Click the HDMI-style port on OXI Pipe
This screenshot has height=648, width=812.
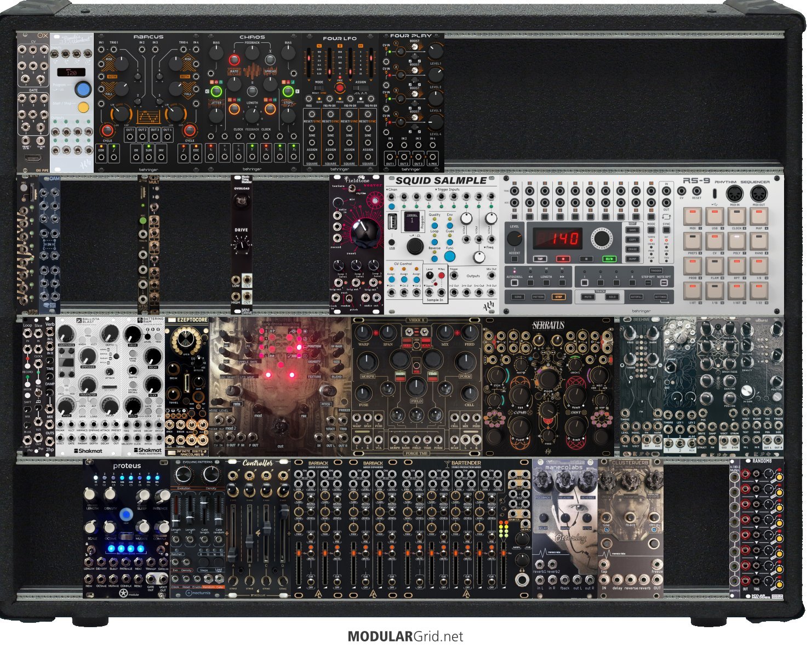[x=33, y=158]
